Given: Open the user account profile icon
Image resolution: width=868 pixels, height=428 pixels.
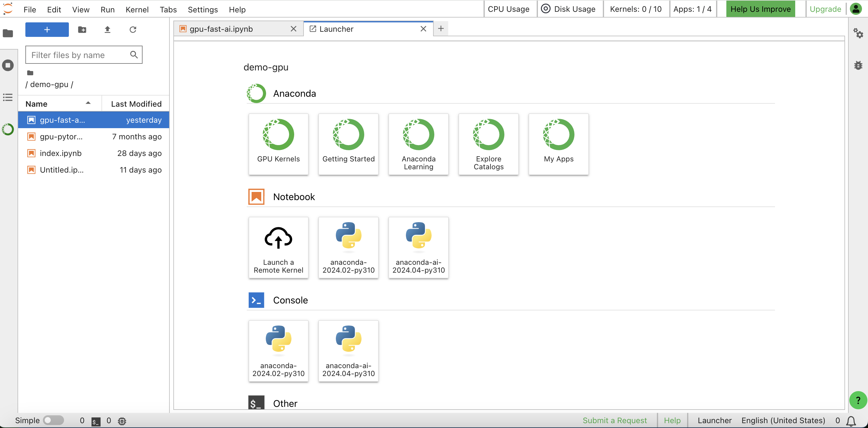Looking at the screenshot, I should [856, 9].
